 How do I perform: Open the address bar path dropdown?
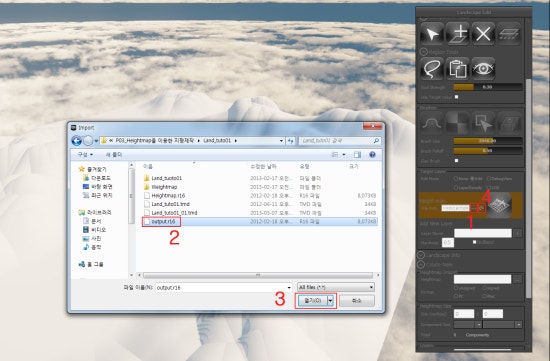(x=281, y=141)
